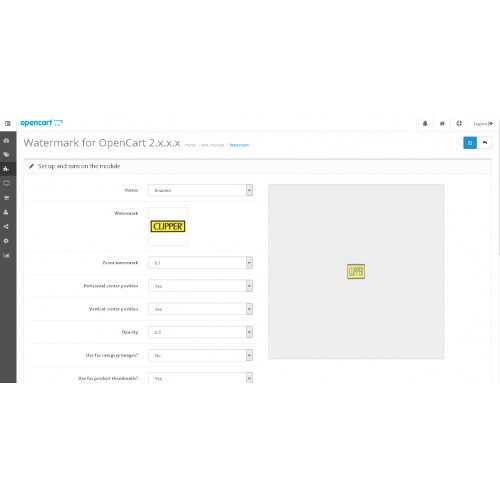The image size is (500, 500).
Task: Click the blue Save button
Action: pos(470,143)
